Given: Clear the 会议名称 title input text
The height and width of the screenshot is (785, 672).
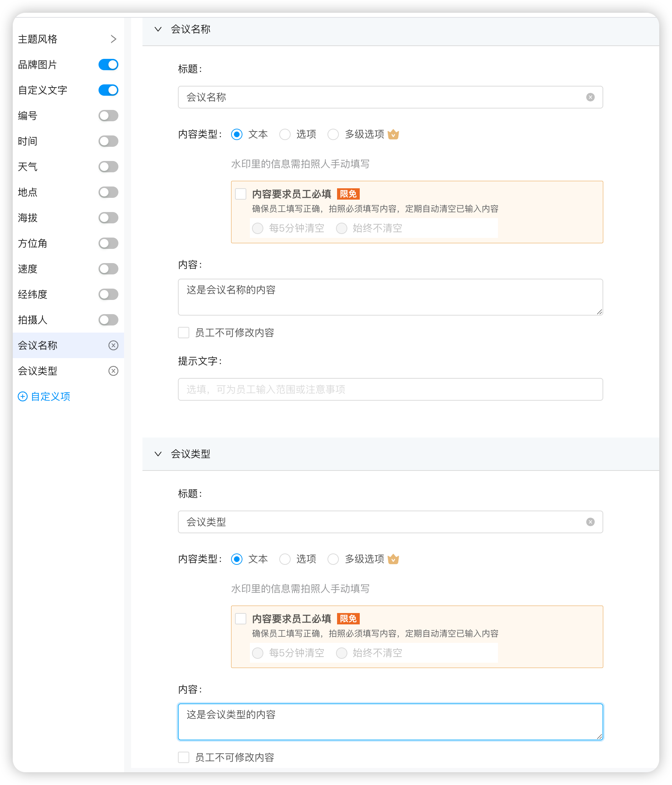Looking at the screenshot, I should pyautogui.click(x=590, y=97).
